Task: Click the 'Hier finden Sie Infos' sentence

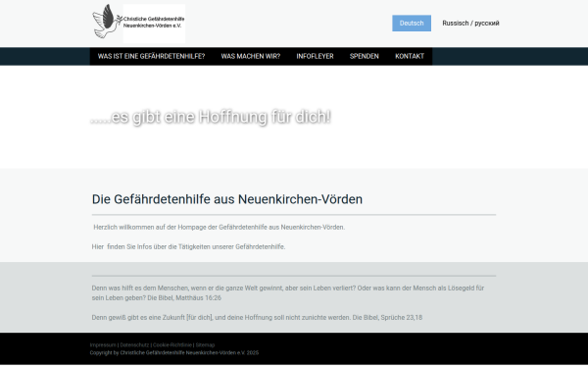Action: point(188,246)
